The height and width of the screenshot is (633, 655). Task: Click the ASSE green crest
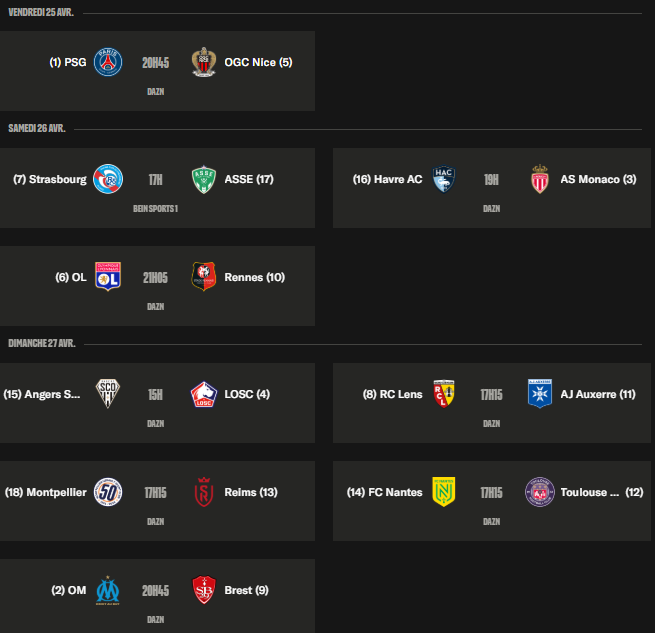(204, 180)
